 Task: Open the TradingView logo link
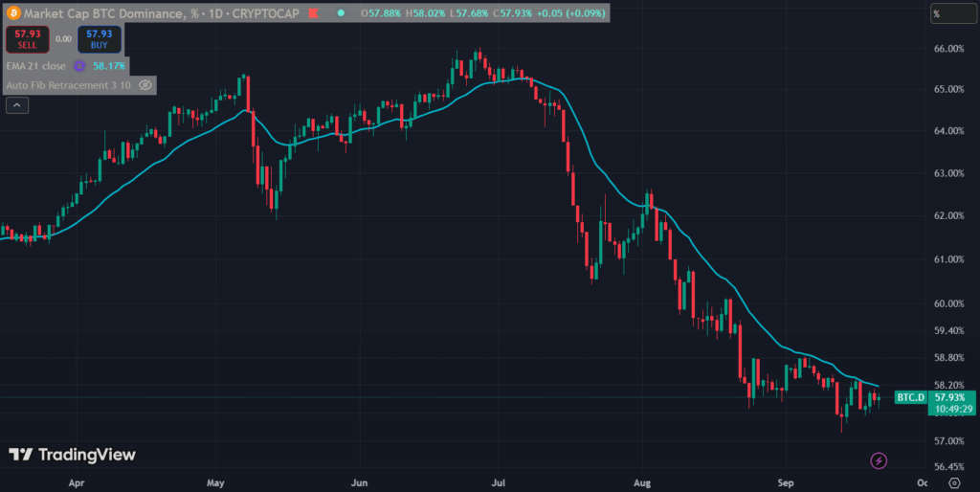pos(72,455)
